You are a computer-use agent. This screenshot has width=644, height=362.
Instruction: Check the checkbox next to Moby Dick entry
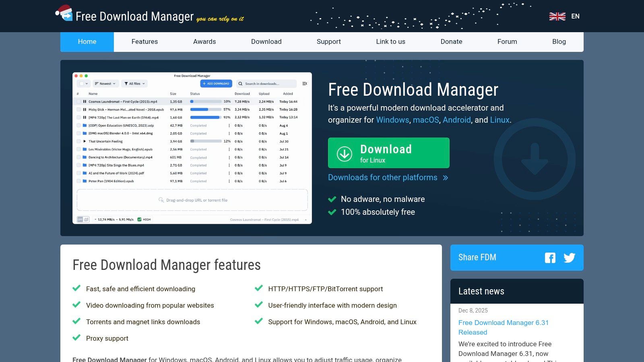78,109
